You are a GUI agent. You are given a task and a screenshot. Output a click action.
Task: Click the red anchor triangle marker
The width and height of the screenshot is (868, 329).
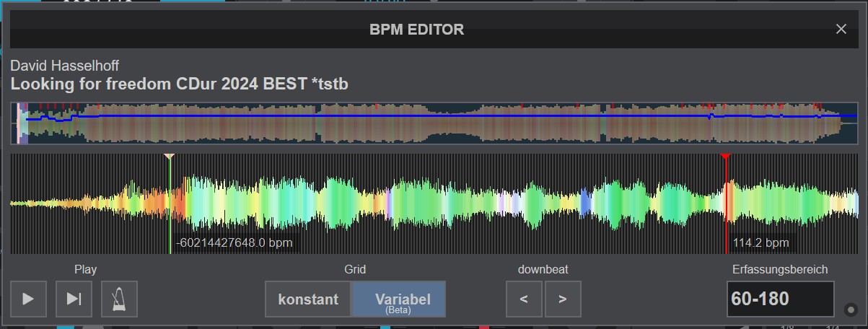click(726, 157)
